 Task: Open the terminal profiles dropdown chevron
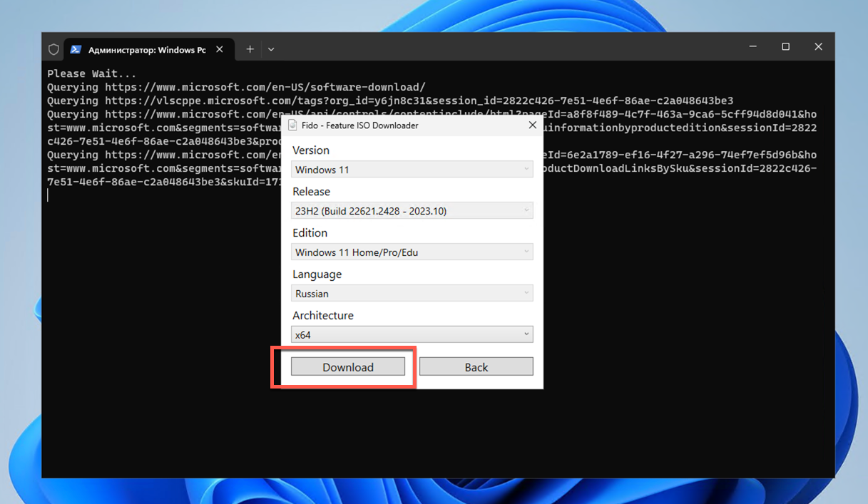(271, 49)
